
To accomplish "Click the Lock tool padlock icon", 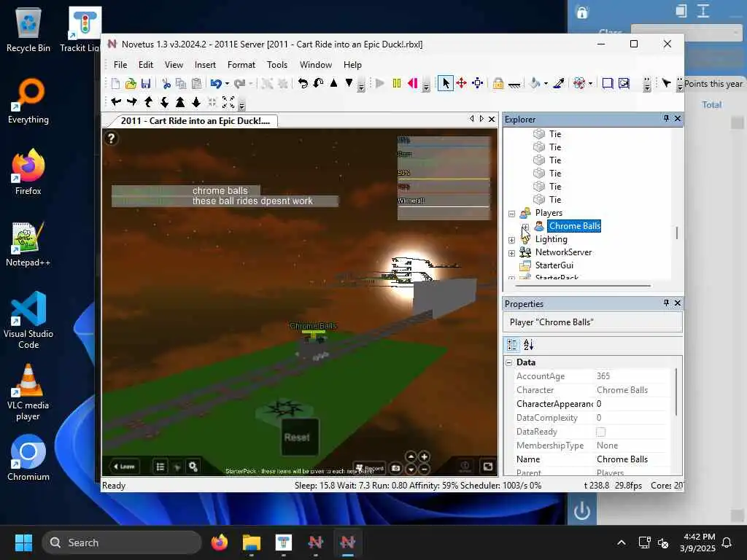I will 498,84.
